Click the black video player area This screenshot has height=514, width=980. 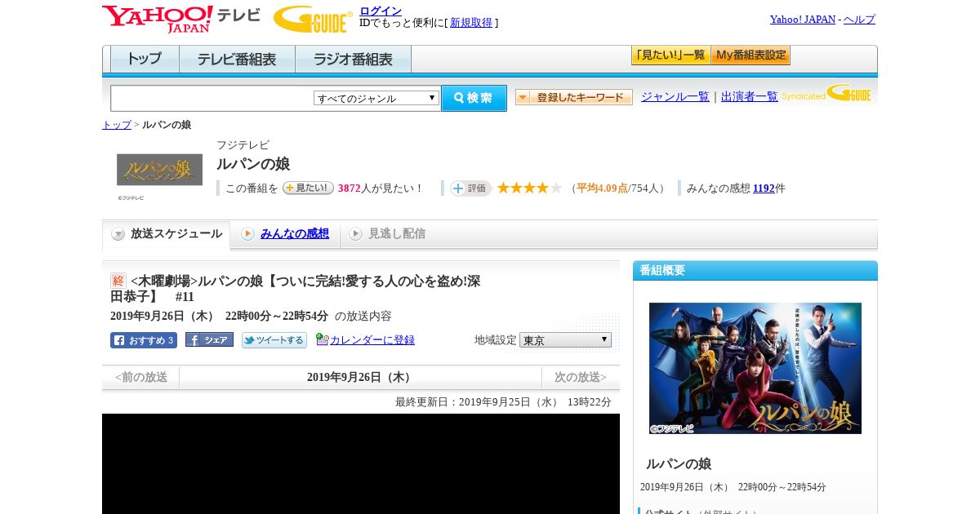(x=361, y=463)
